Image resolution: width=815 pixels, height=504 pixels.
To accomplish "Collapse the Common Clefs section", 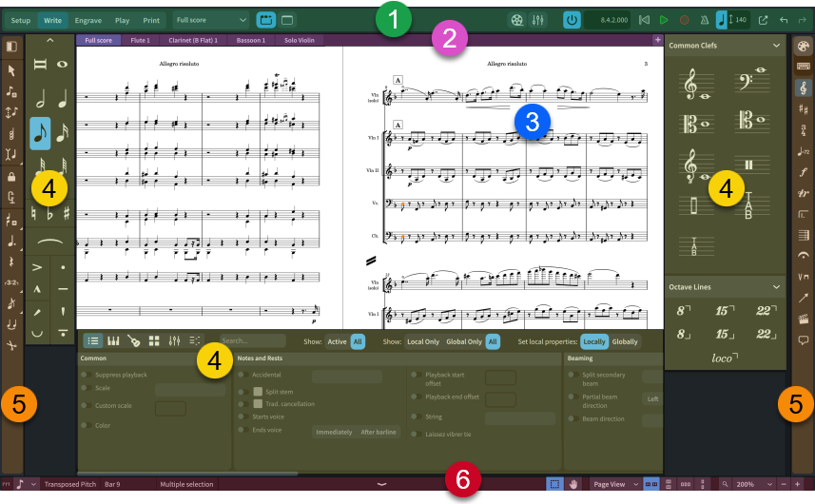I will coord(777,46).
